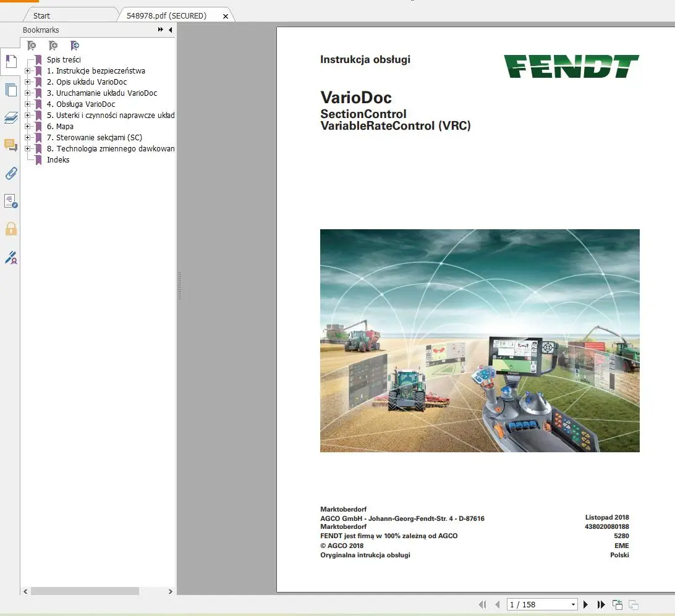Screen dimensions: 675x616
Task: Select bookmark text 7. Sterowanie sekcjami (SC)
Action: (95, 138)
